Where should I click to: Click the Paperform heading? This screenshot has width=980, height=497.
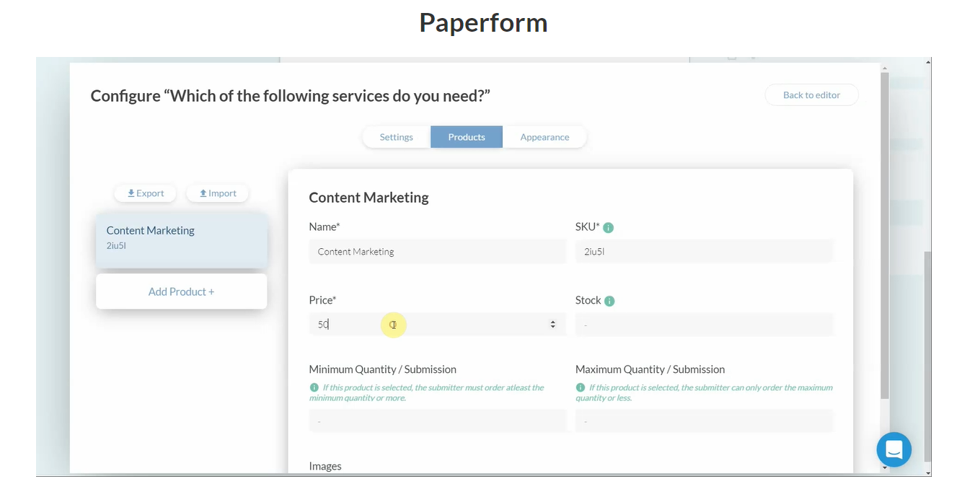click(x=483, y=22)
